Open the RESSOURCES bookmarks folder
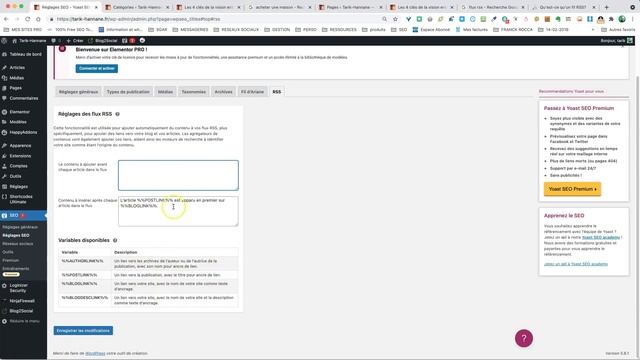The height and width of the screenshot is (360, 640). pyautogui.click(x=340, y=30)
